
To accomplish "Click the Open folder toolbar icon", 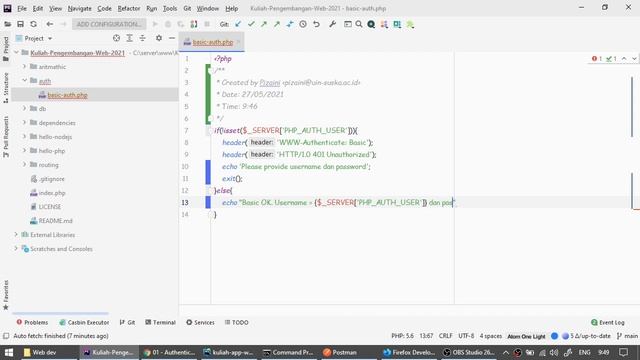I will pyautogui.click(x=7, y=24).
